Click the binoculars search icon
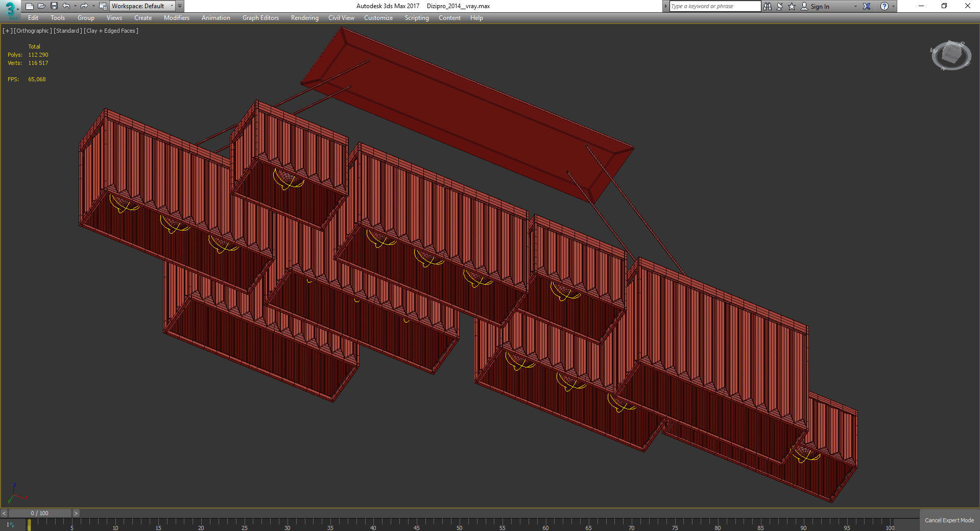The image size is (980, 531). point(768,6)
